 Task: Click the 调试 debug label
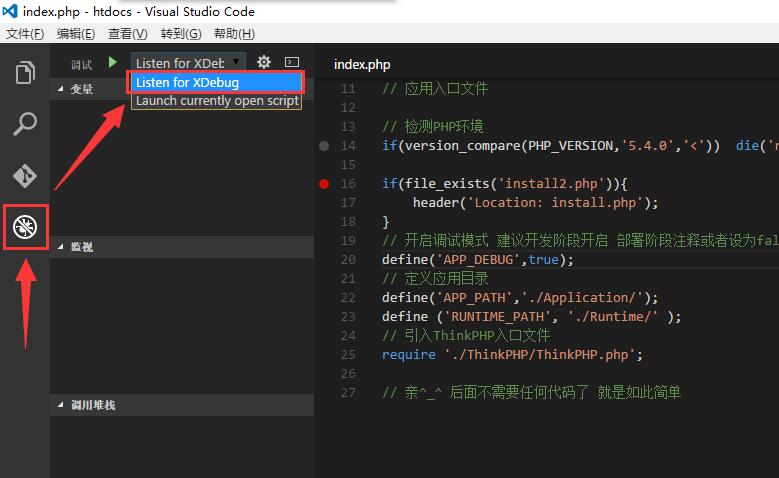pos(81,65)
